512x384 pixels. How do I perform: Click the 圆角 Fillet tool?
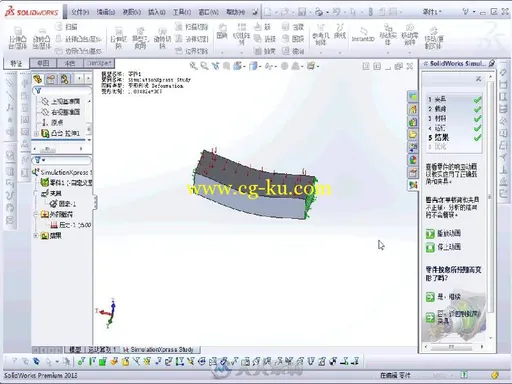(x=222, y=32)
